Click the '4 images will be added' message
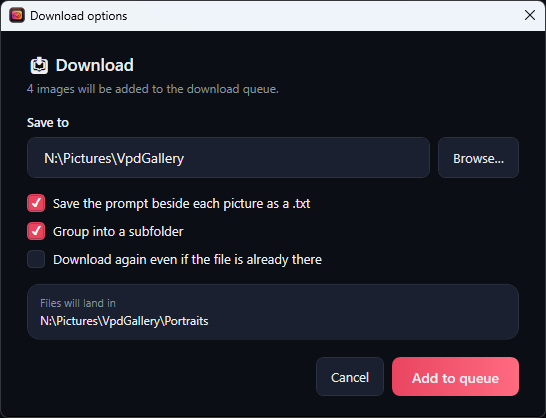Viewport: 546px width, 418px height. 153,89
